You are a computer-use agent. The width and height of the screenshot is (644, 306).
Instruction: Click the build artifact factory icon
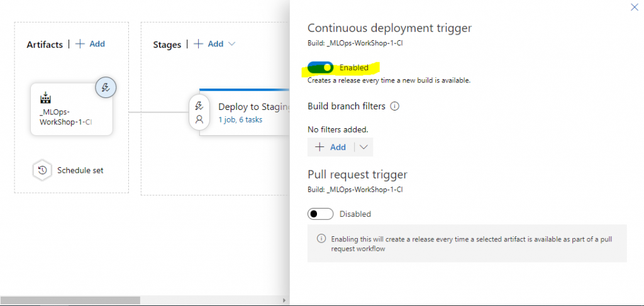[x=45, y=98]
